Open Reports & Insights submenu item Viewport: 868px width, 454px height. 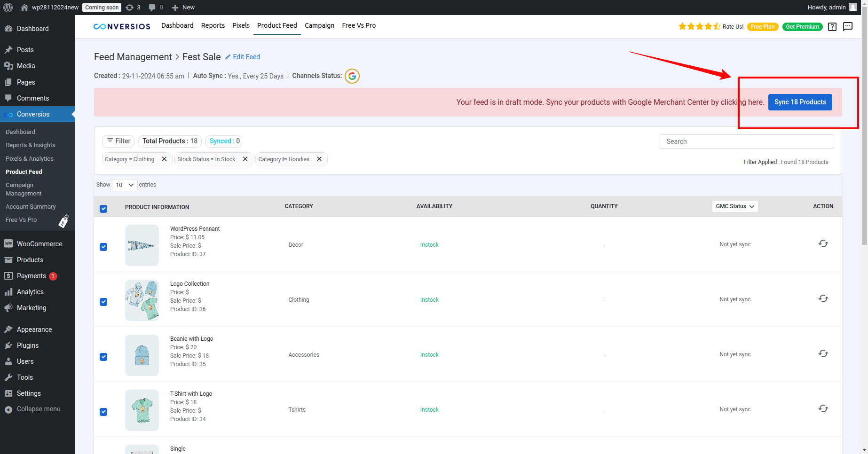point(31,145)
